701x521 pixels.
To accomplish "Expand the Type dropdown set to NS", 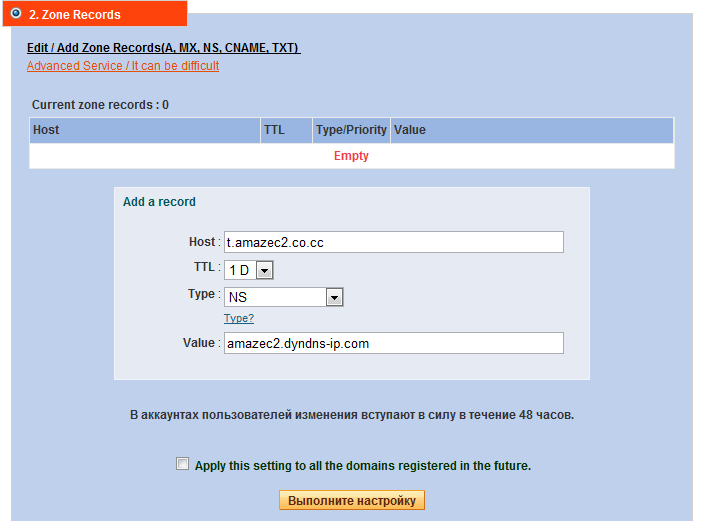I will pyautogui.click(x=283, y=297).
